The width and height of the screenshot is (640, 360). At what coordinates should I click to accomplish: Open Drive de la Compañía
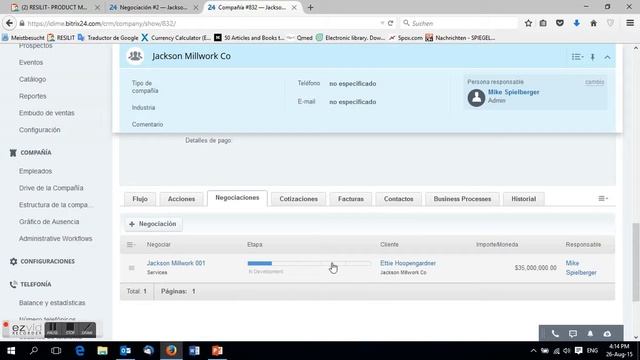pos(51,188)
